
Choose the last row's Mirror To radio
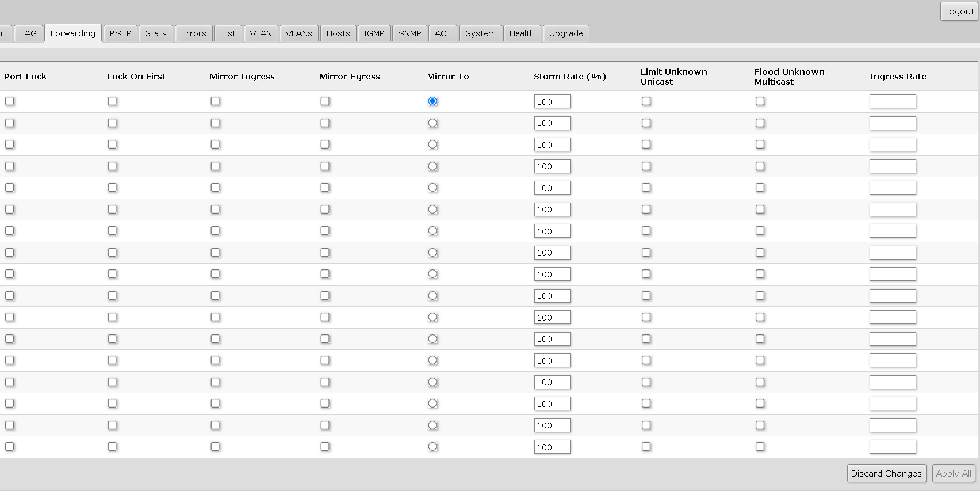click(x=432, y=447)
